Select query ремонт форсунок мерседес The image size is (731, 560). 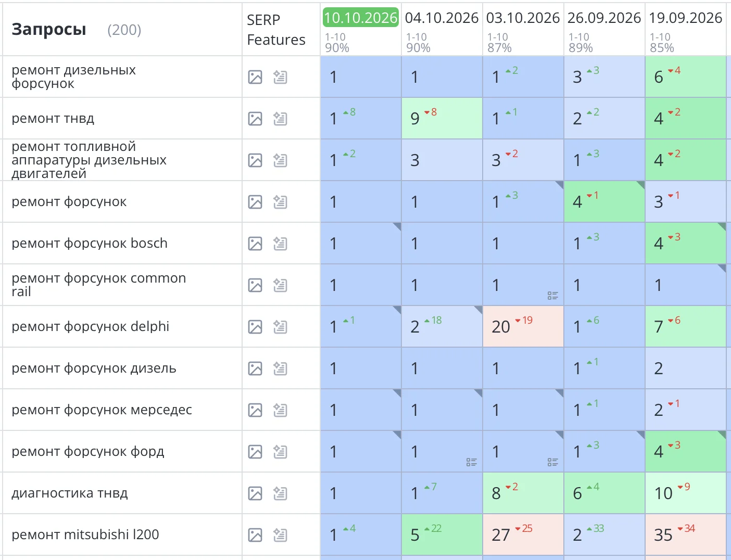[x=102, y=410]
